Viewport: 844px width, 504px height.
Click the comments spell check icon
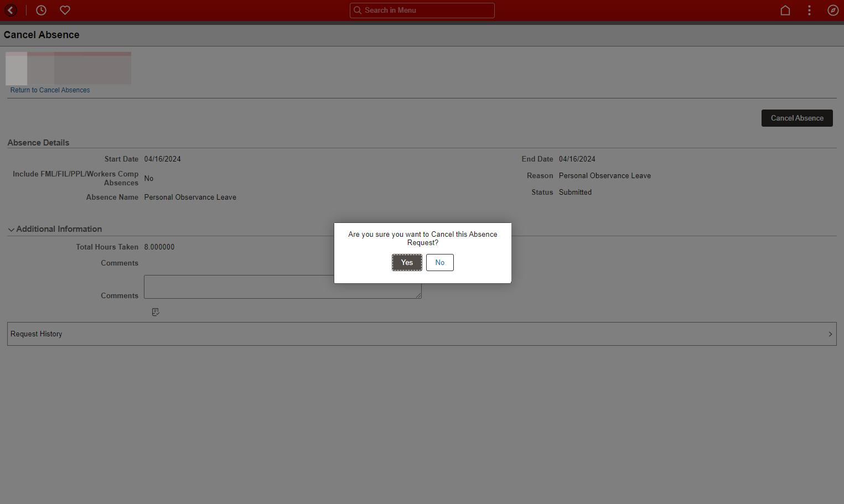(156, 312)
